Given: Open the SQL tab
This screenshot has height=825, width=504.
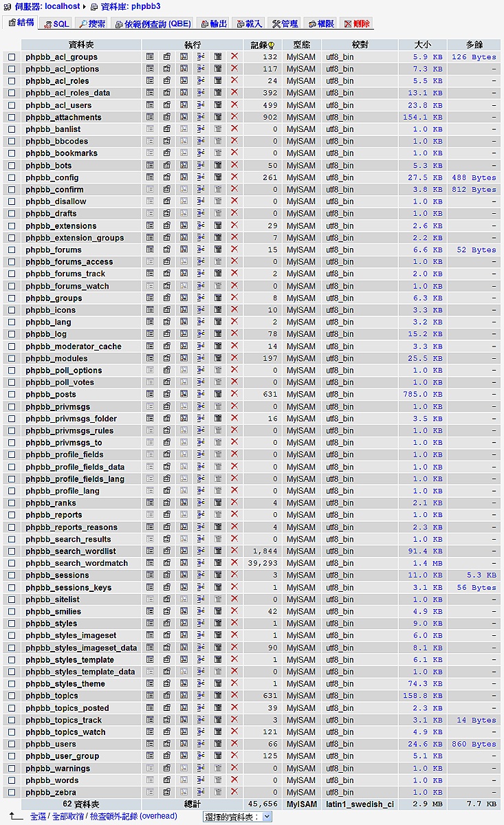Looking at the screenshot, I should pyautogui.click(x=56, y=23).
